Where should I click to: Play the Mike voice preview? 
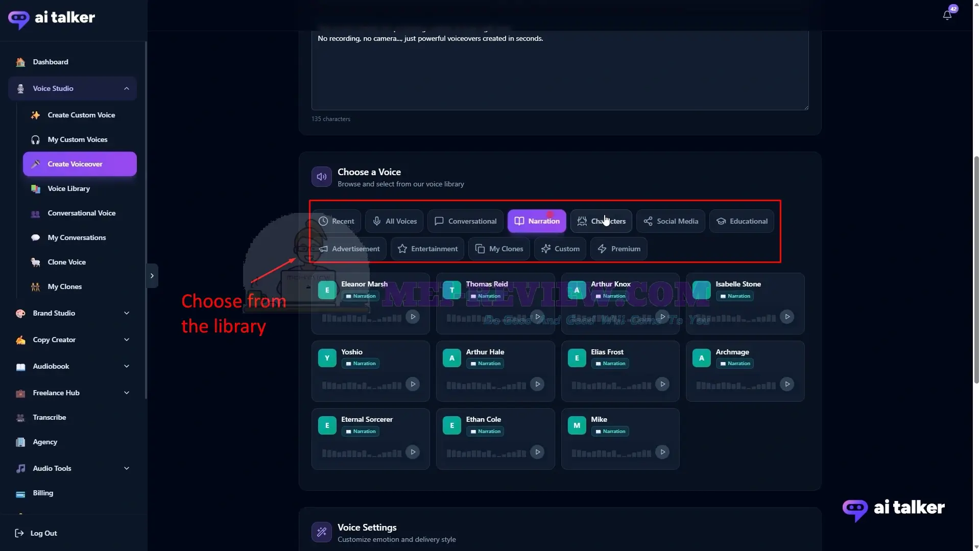[662, 452]
